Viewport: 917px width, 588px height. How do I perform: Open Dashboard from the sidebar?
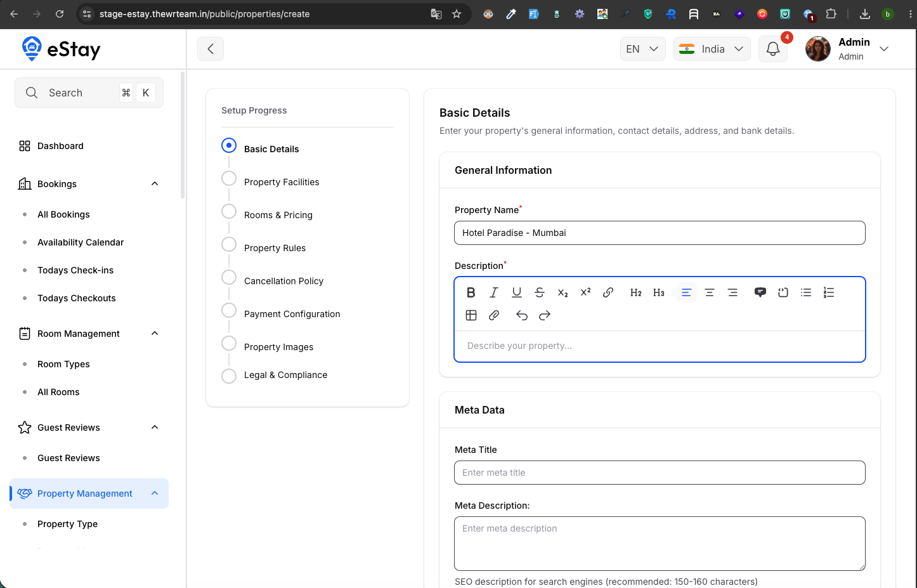click(60, 146)
